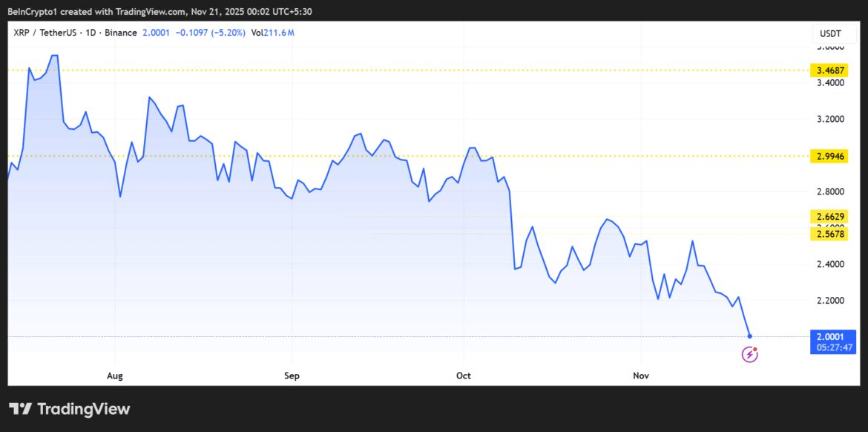Click the -0.1097 (-5.20%) price change value
The image size is (868, 432).
[x=208, y=33]
